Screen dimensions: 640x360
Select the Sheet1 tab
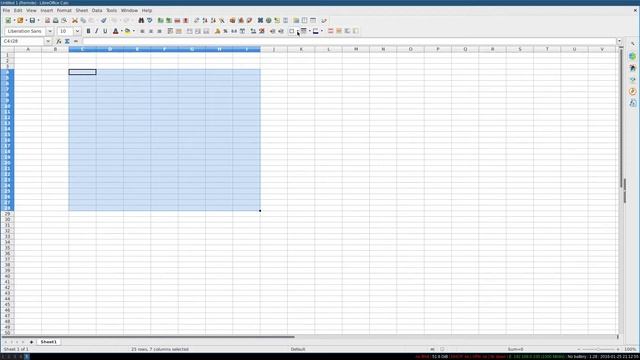48,342
